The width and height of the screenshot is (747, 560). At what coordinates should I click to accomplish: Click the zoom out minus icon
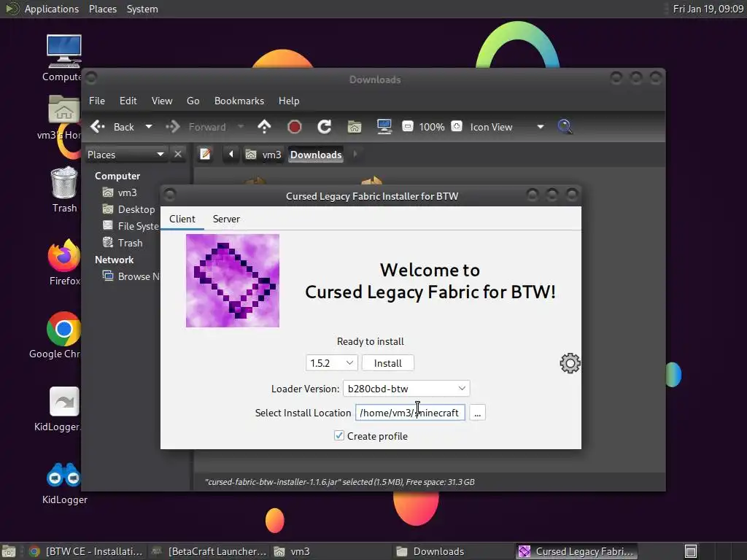pos(407,127)
